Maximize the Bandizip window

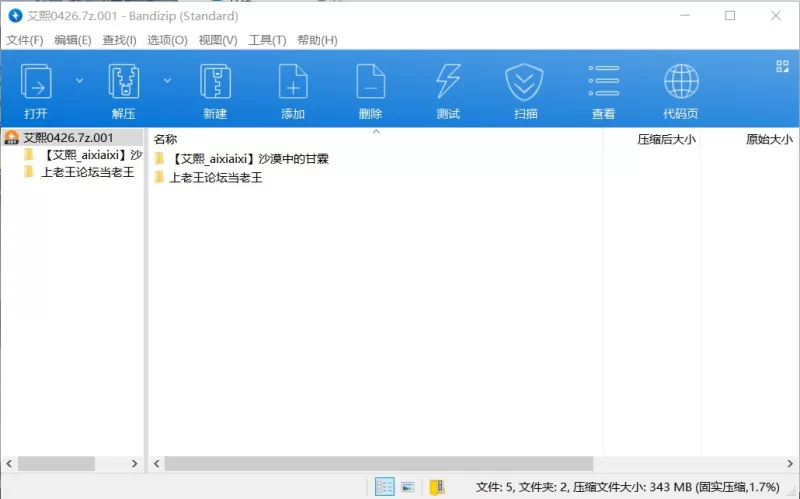click(730, 16)
